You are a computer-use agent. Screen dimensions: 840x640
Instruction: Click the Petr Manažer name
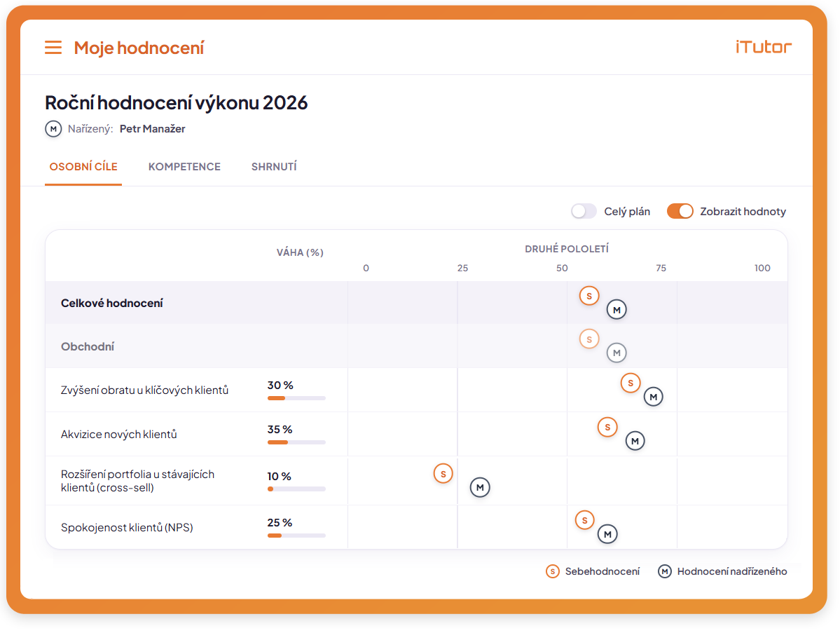(152, 129)
